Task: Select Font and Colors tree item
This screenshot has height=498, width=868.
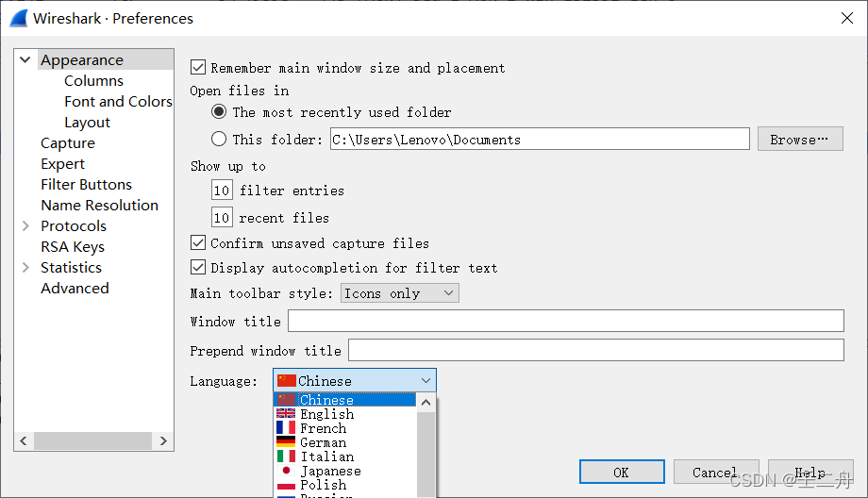Action: tap(118, 101)
